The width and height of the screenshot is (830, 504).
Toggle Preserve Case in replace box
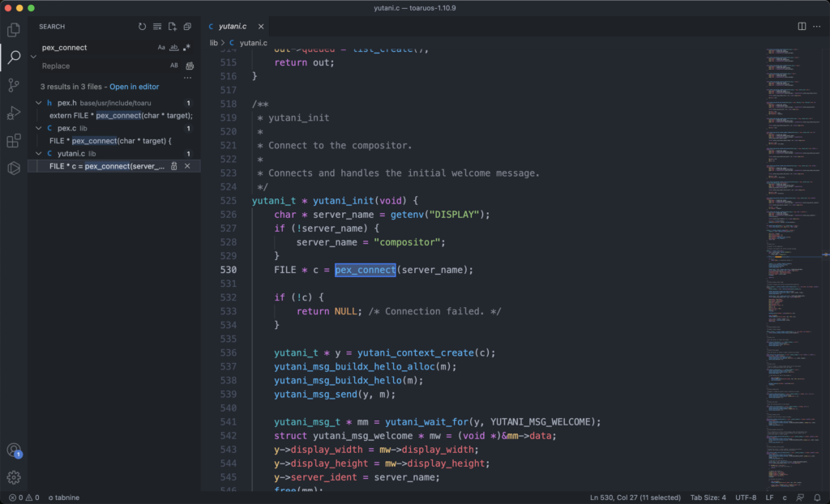[173, 66]
